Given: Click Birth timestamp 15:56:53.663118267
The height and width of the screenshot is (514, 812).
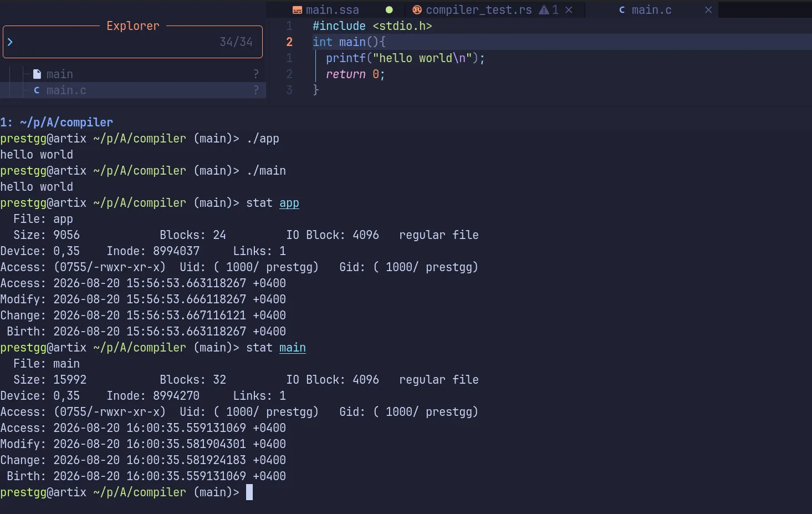Looking at the screenshot, I should [186, 332].
